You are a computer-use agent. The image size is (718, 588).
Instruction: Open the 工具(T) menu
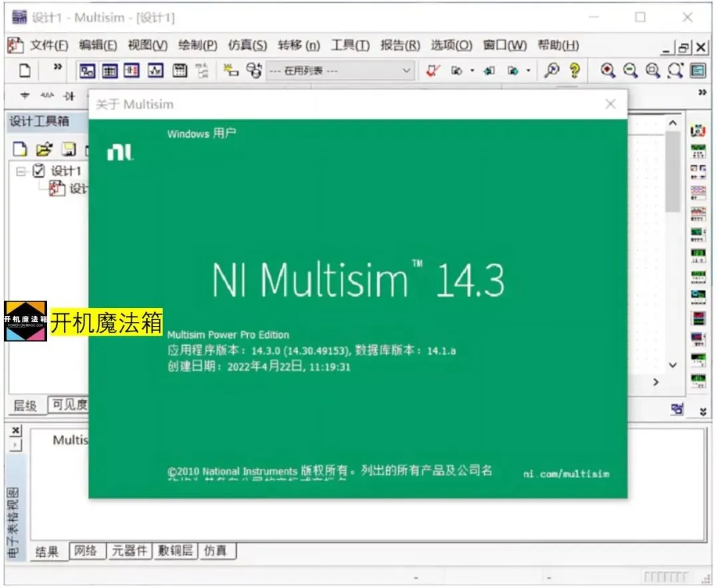pos(350,45)
